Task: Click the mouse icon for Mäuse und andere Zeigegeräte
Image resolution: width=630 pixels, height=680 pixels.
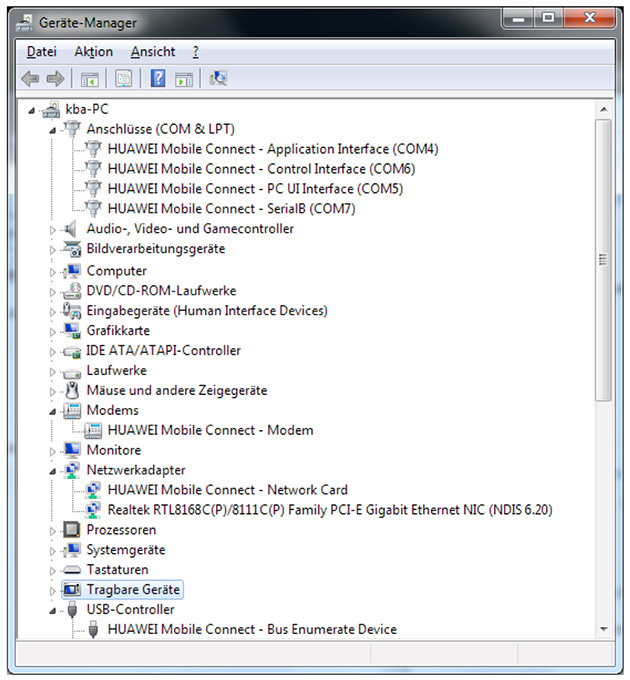Action: [72, 390]
